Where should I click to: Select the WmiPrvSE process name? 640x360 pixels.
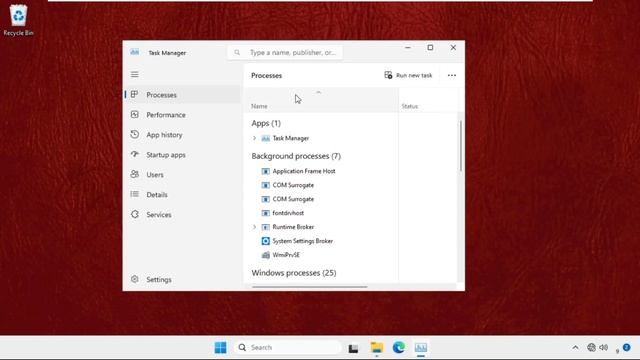click(286, 255)
